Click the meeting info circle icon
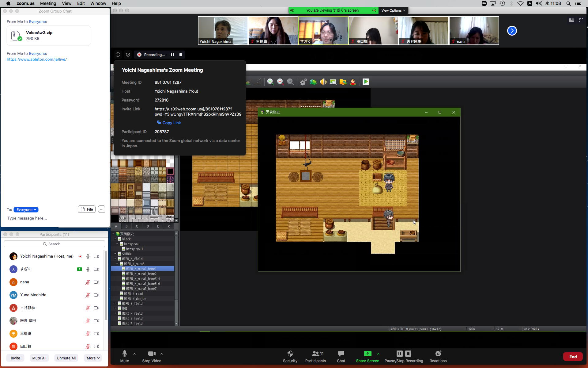588x368 pixels. (x=118, y=55)
